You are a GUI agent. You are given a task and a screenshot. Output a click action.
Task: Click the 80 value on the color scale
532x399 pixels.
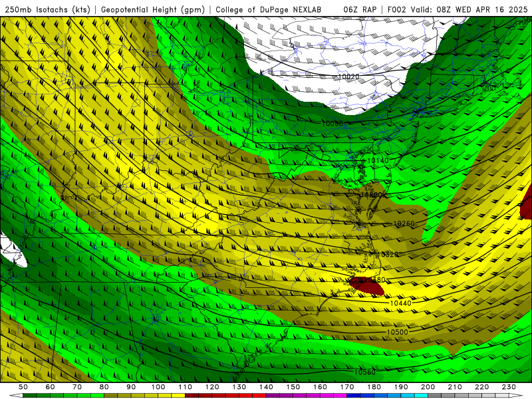click(104, 387)
